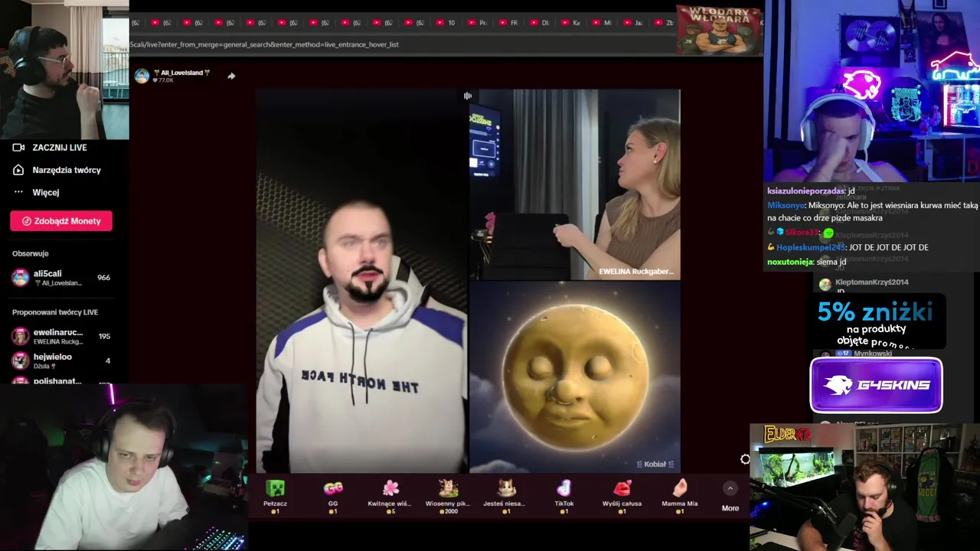The image size is (980, 551).
Task: Send the GG gift
Action: click(333, 488)
